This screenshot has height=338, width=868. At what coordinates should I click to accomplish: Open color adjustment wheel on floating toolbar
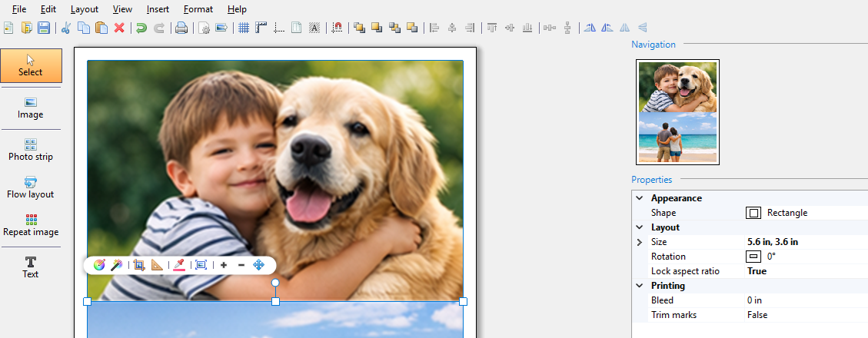pos(99,265)
